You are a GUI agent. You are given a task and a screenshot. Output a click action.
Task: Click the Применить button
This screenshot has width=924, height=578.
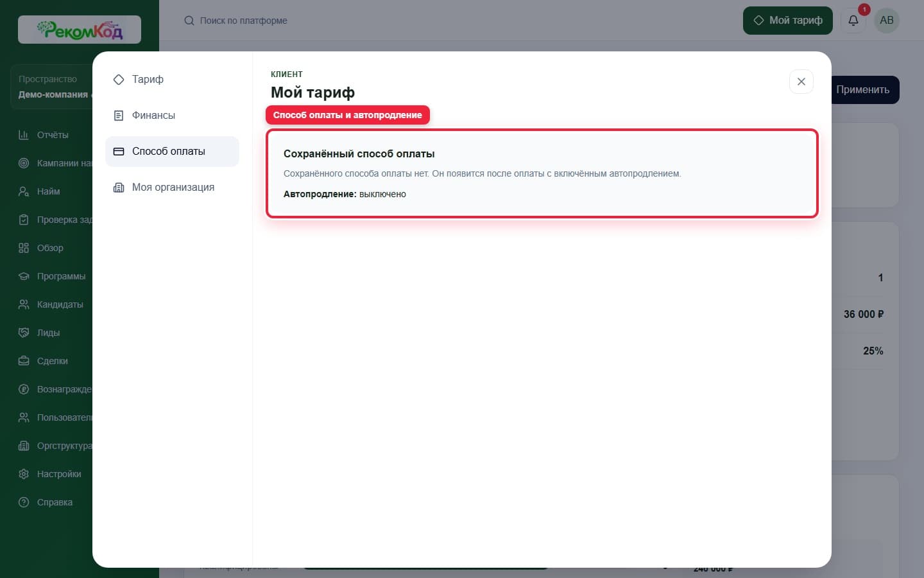[865, 90]
